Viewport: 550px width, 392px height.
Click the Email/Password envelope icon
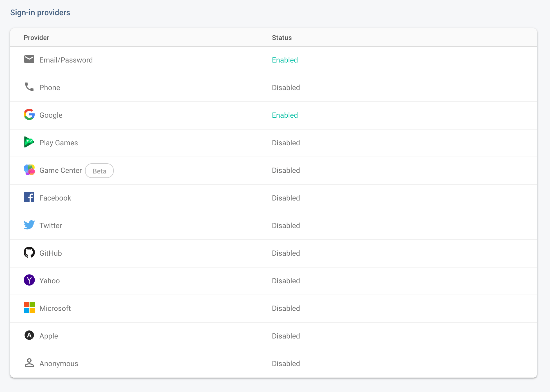coord(29,59)
